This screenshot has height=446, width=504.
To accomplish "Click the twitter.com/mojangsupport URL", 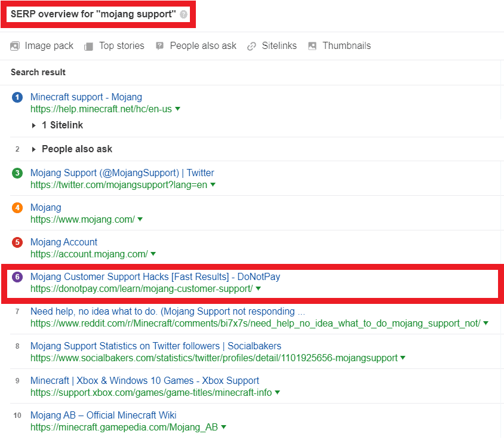I will [x=119, y=185].
